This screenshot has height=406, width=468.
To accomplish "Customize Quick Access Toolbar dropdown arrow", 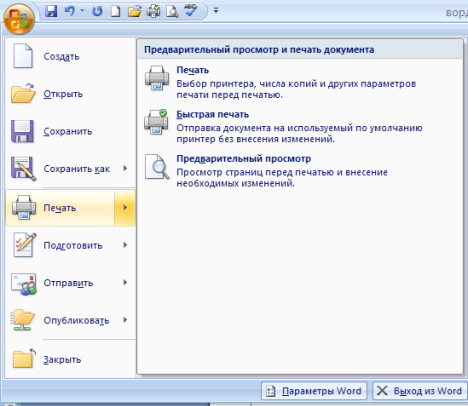I will (x=216, y=11).
